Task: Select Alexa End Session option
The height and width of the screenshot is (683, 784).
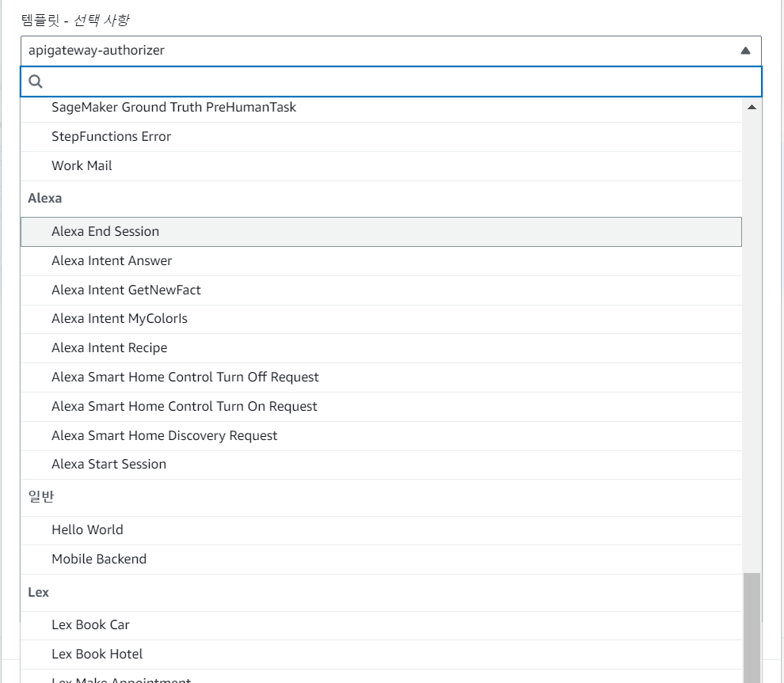Action: (381, 232)
